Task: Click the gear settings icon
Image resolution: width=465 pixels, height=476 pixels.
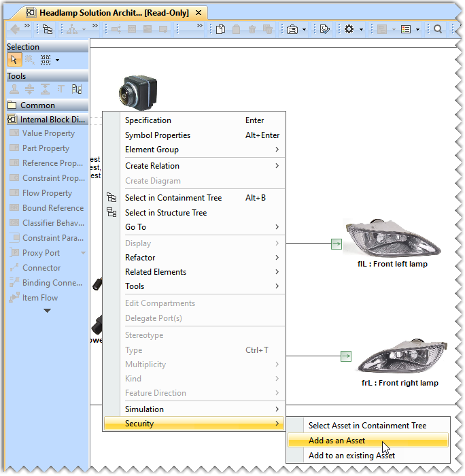Action: pyautogui.click(x=349, y=29)
